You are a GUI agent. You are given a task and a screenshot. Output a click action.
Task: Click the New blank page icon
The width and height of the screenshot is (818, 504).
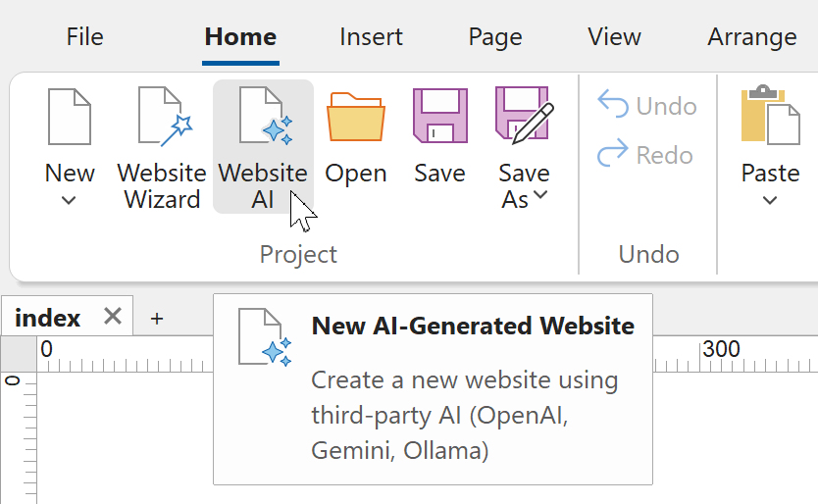point(70,117)
